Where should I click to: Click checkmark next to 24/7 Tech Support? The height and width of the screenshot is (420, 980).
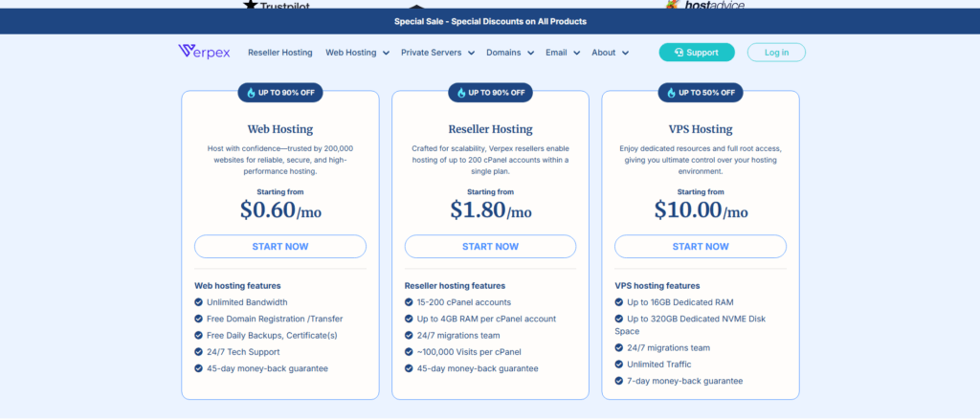click(198, 352)
